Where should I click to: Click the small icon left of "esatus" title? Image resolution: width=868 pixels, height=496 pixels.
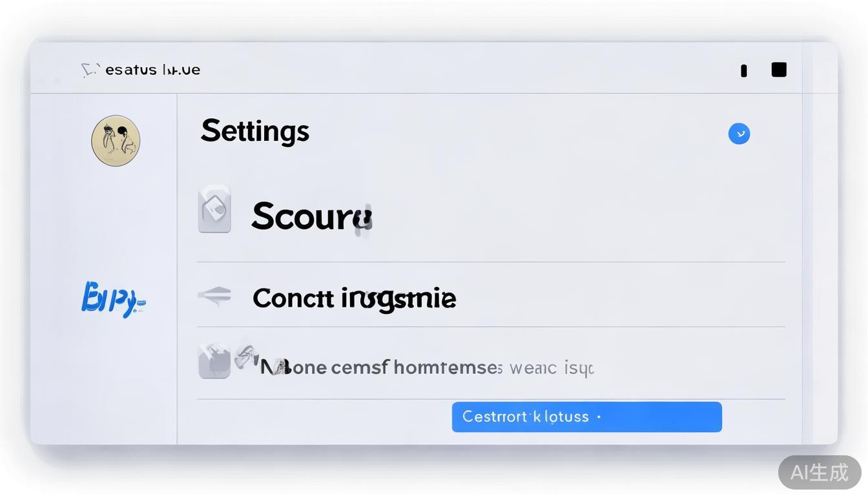(x=90, y=70)
